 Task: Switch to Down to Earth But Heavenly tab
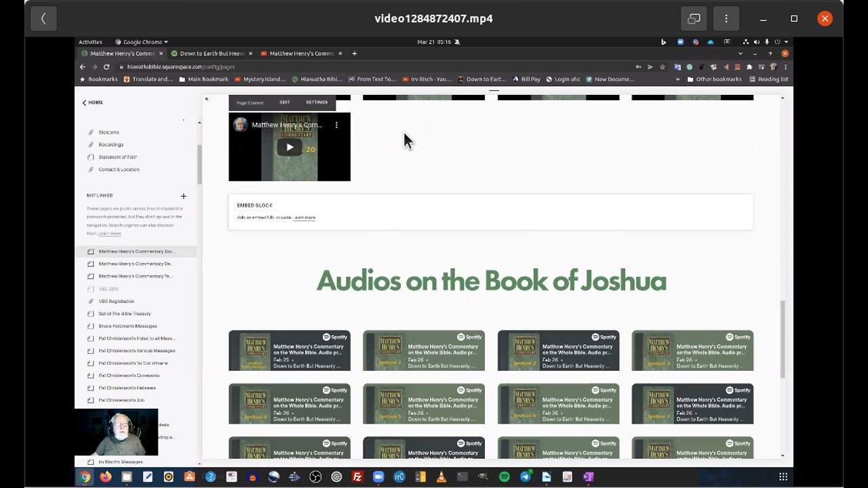[x=210, y=54]
